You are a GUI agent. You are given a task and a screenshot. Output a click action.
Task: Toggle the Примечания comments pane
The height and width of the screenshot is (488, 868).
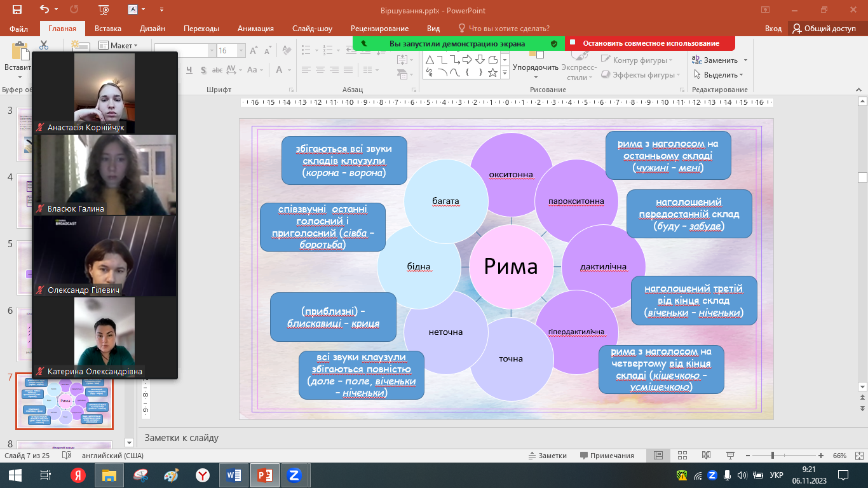[607, 456]
